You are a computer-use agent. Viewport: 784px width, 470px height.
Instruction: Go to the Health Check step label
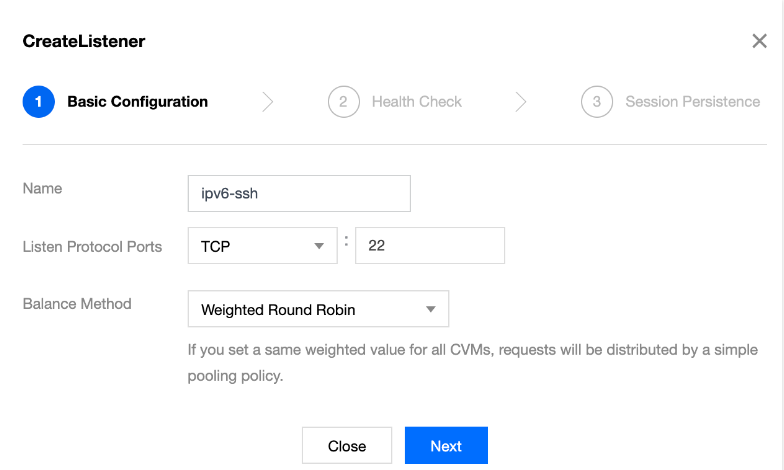click(416, 102)
